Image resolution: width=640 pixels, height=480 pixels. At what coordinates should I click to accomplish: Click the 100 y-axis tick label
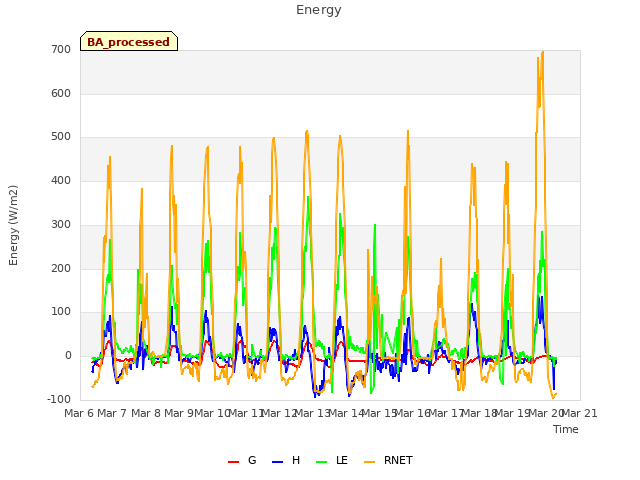tap(61, 312)
